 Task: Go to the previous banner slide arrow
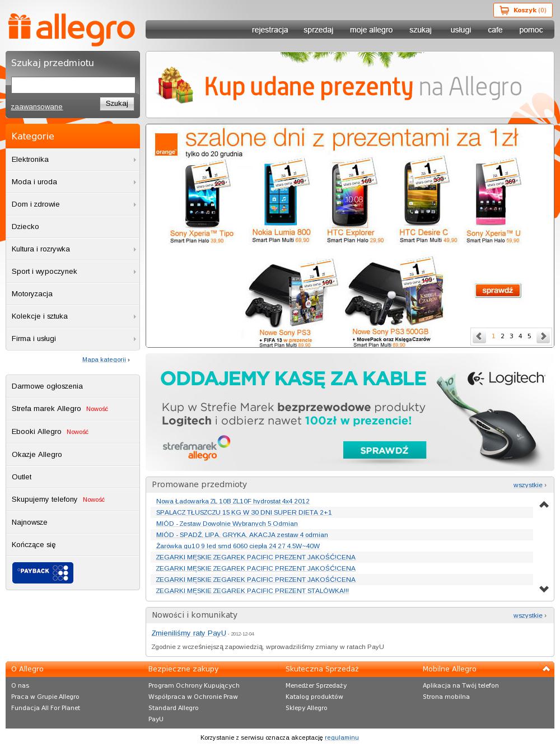pyautogui.click(x=479, y=337)
